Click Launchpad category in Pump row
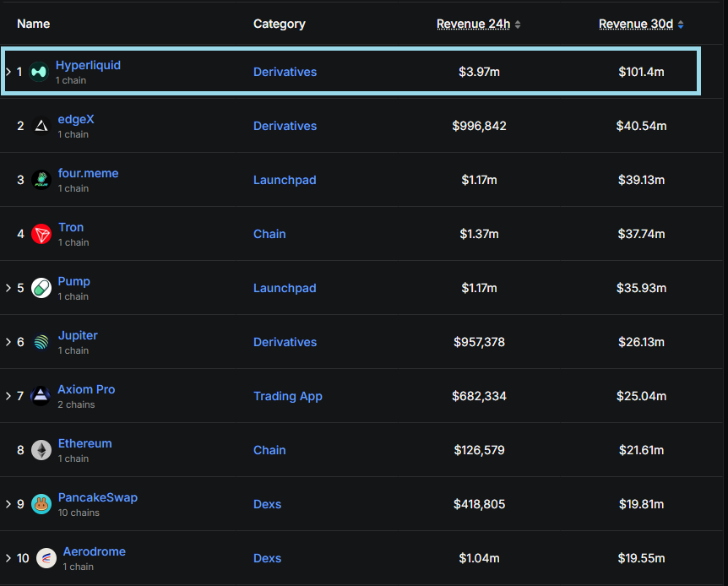 pyautogui.click(x=285, y=289)
